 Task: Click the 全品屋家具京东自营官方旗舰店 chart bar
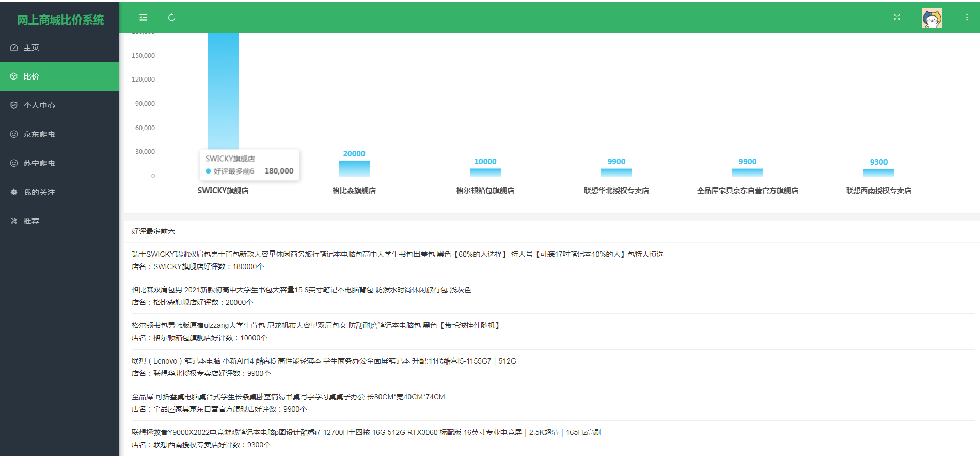point(748,172)
